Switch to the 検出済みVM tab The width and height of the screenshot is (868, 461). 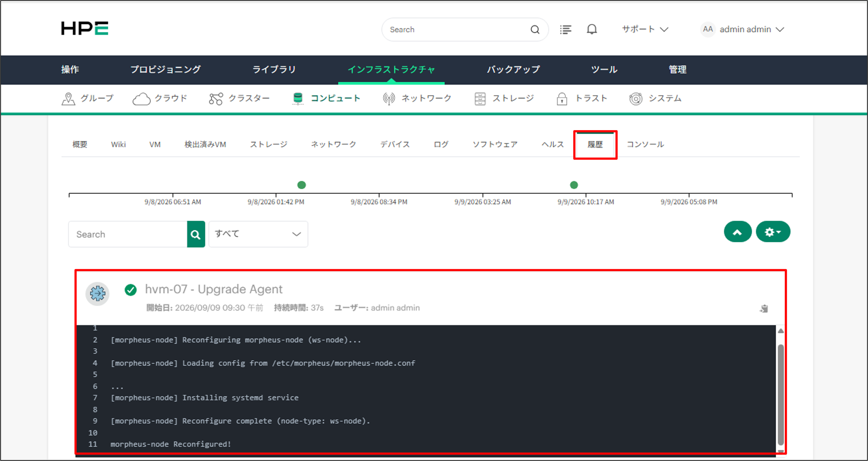[205, 144]
